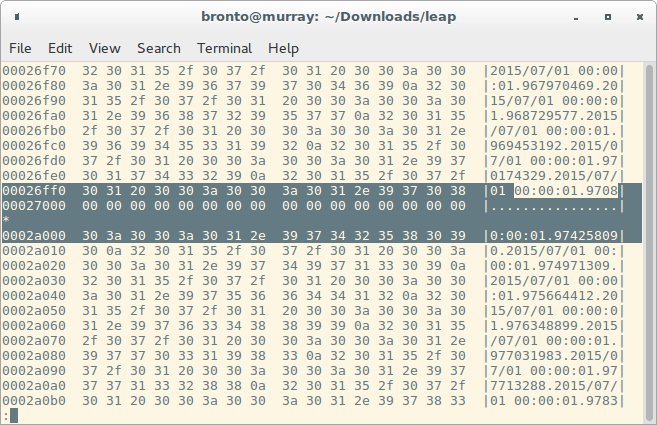Click the offset 00026f70 on first line
The image size is (657, 425).
(x=32, y=71)
